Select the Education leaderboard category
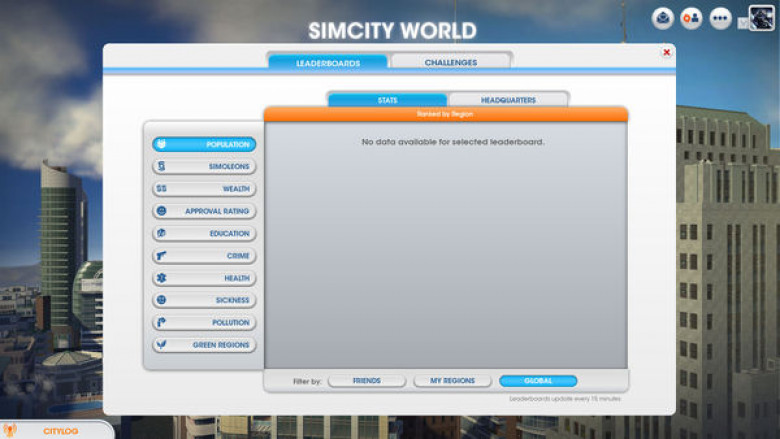The image size is (780, 439). click(x=204, y=233)
